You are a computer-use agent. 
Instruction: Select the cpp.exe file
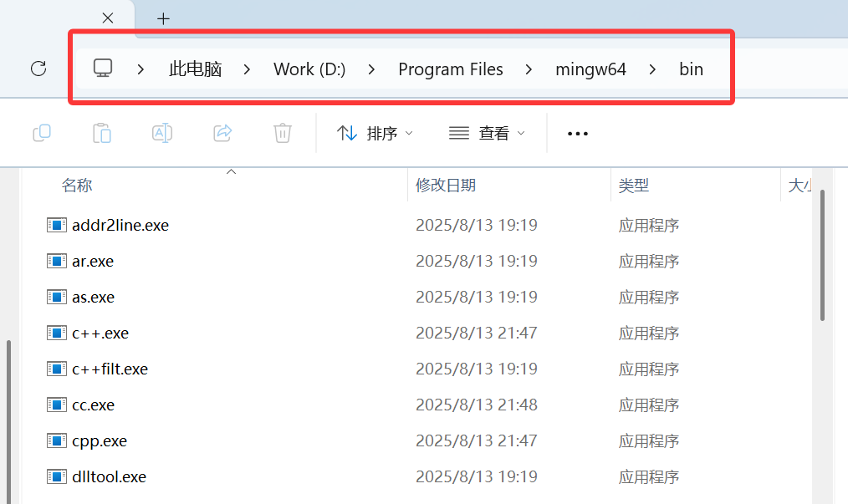(x=100, y=440)
